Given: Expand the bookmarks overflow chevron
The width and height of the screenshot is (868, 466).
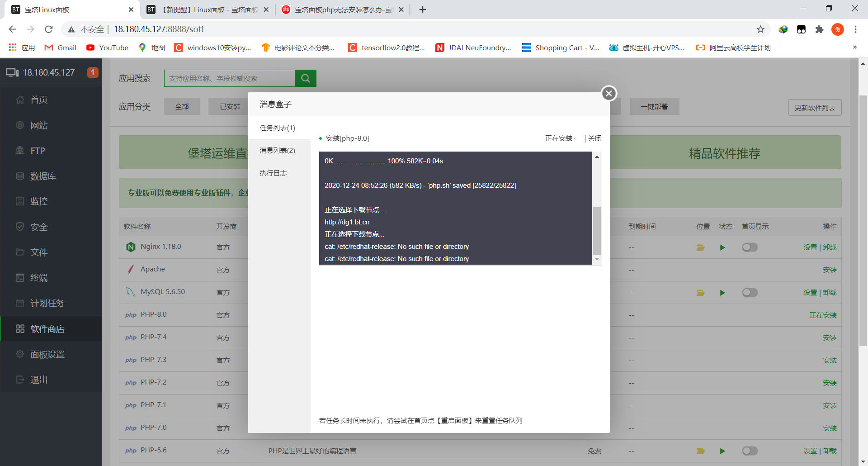Looking at the screenshot, I should coord(854,48).
